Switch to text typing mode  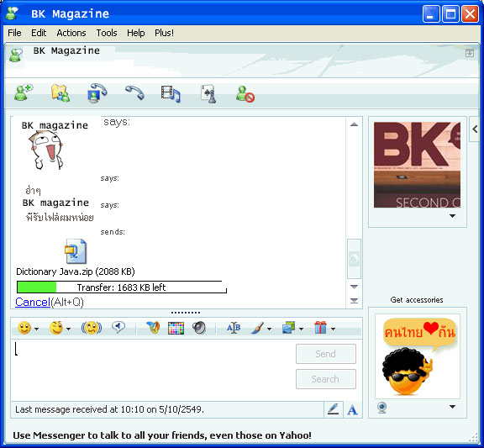[x=353, y=410]
